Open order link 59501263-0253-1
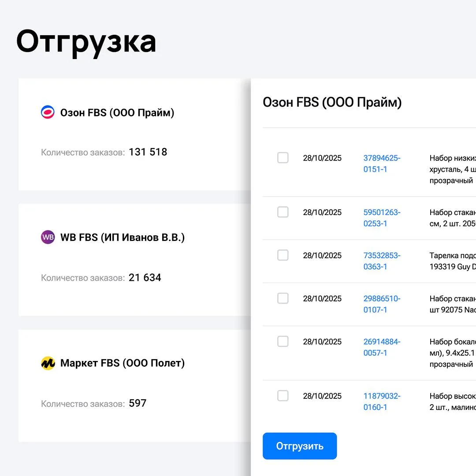Screen dimensions: 476x476 [x=382, y=218]
